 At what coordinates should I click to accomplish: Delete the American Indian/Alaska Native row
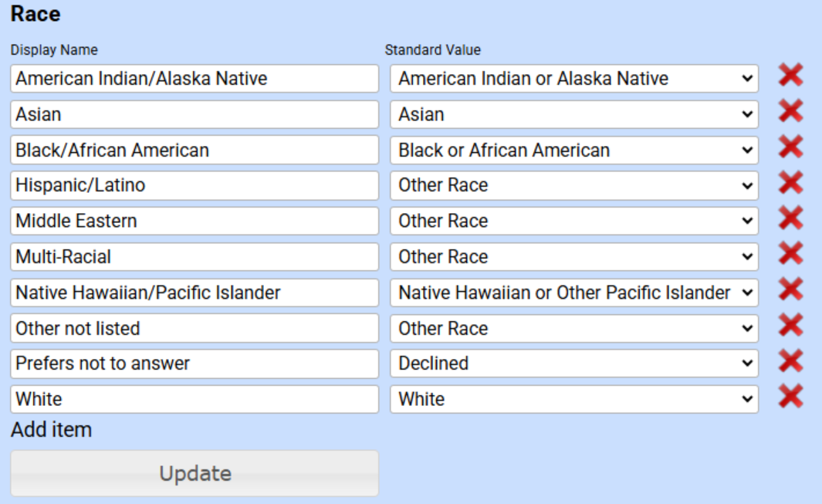click(790, 76)
